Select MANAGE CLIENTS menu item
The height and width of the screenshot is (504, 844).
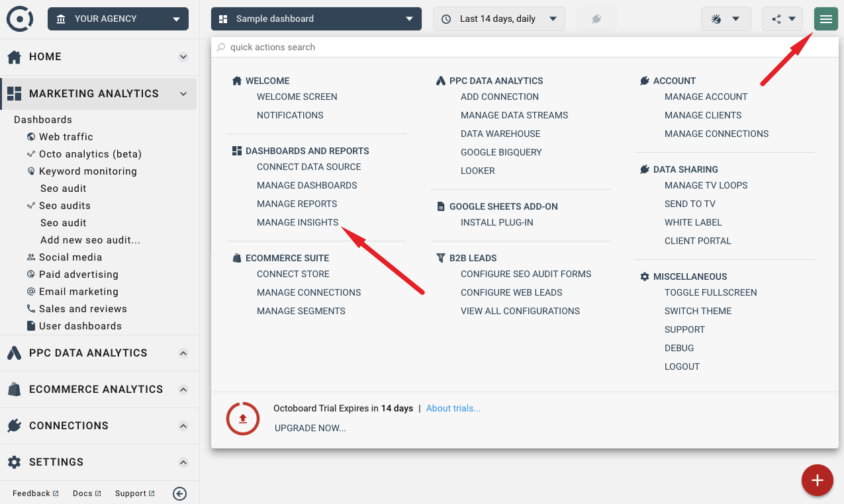pos(703,115)
